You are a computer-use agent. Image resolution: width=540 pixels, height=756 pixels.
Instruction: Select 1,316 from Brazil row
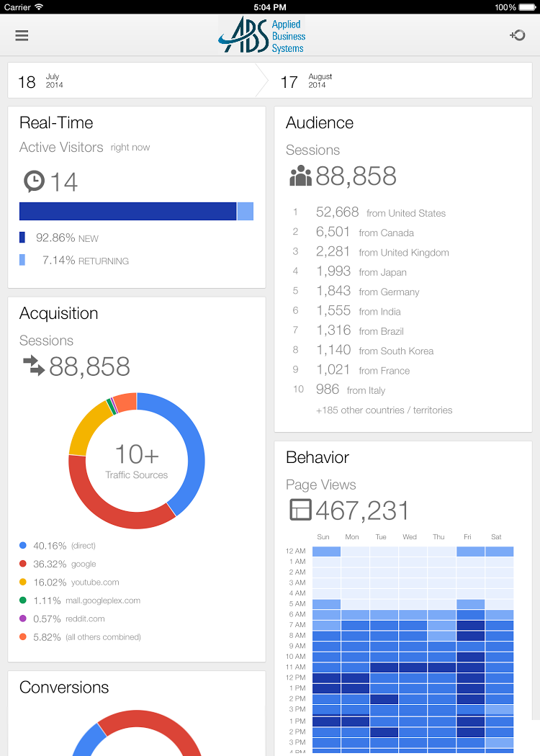pos(348,330)
